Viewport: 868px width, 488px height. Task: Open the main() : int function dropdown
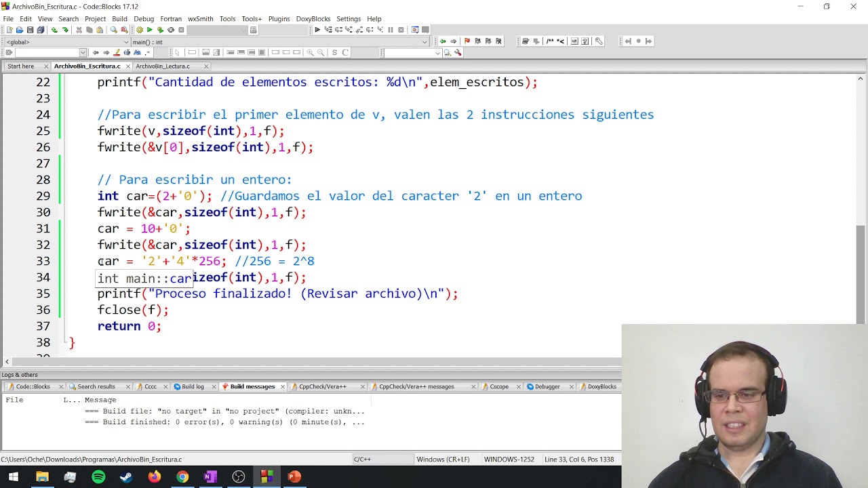[x=280, y=42]
